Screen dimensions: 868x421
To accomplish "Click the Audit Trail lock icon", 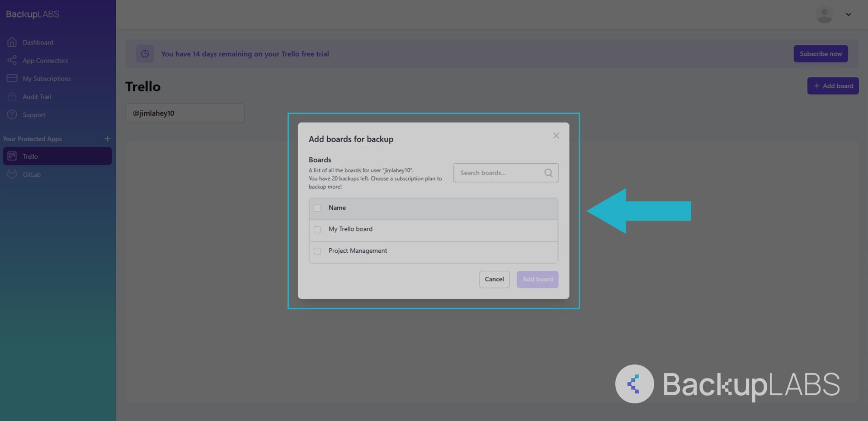I will pyautogui.click(x=12, y=96).
